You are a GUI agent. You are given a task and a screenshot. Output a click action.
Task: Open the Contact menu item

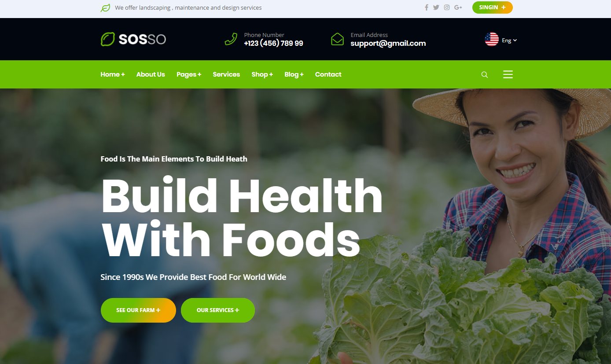[x=328, y=74]
